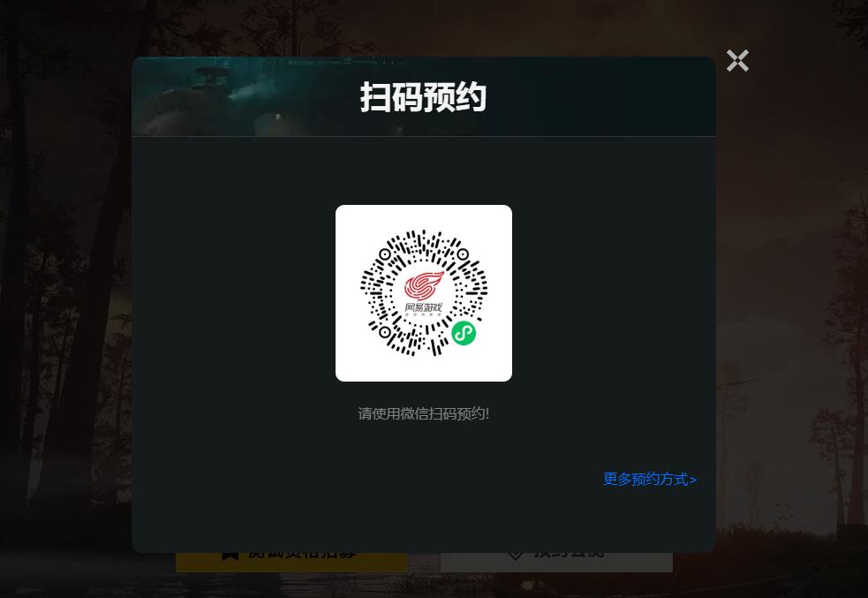Click the 请使用微信扫码预约! instruction text
The image size is (868, 598).
[424, 413]
